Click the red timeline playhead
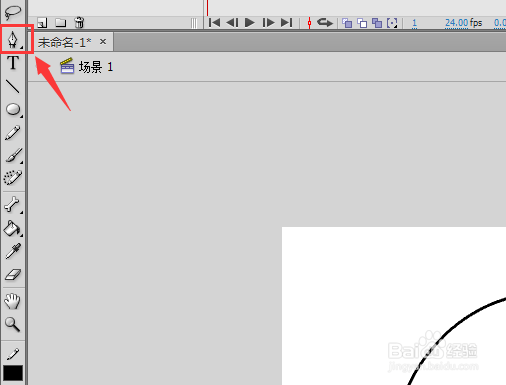Viewport: 506px width, 385px height. pos(207,8)
